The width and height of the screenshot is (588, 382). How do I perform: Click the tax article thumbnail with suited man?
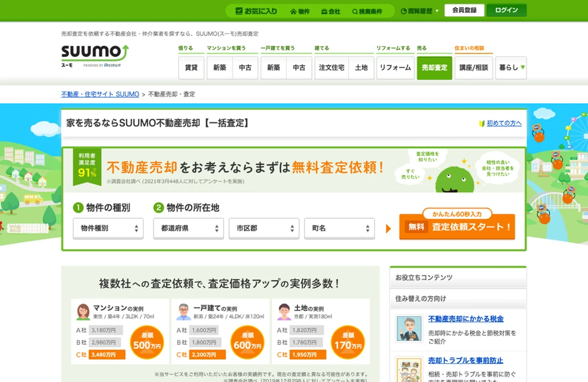tap(409, 329)
